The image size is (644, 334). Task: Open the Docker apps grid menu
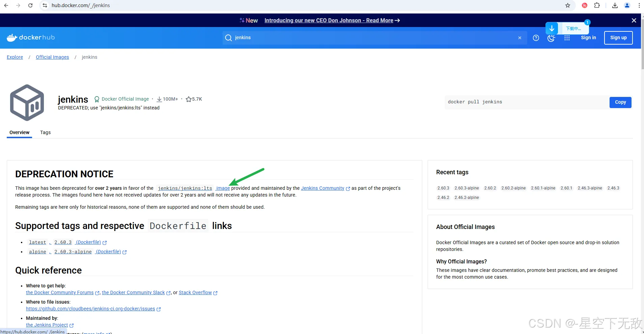[x=567, y=38]
